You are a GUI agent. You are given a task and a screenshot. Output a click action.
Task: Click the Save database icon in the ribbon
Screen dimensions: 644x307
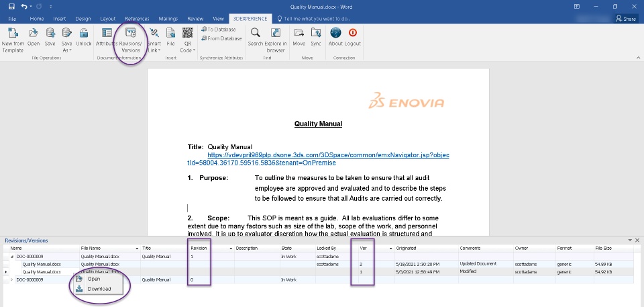(x=50, y=33)
